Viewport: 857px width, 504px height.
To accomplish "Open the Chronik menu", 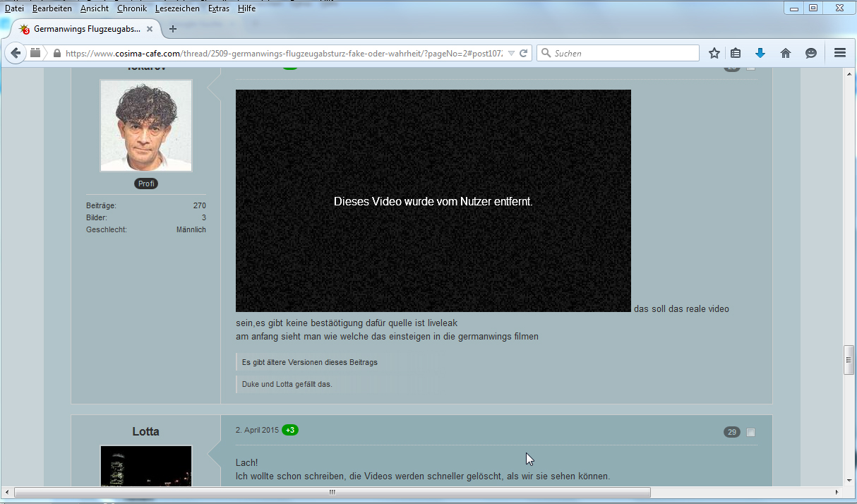I will 132,8.
